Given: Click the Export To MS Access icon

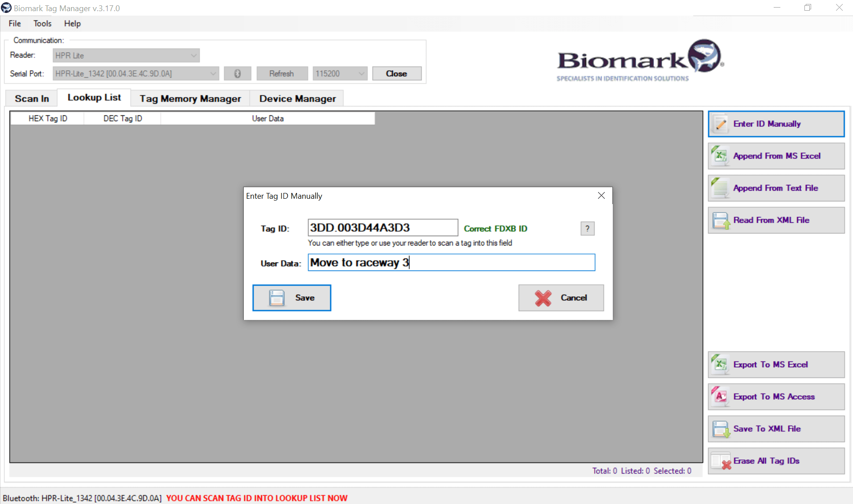Looking at the screenshot, I should pyautogui.click(x=720, y=397).
